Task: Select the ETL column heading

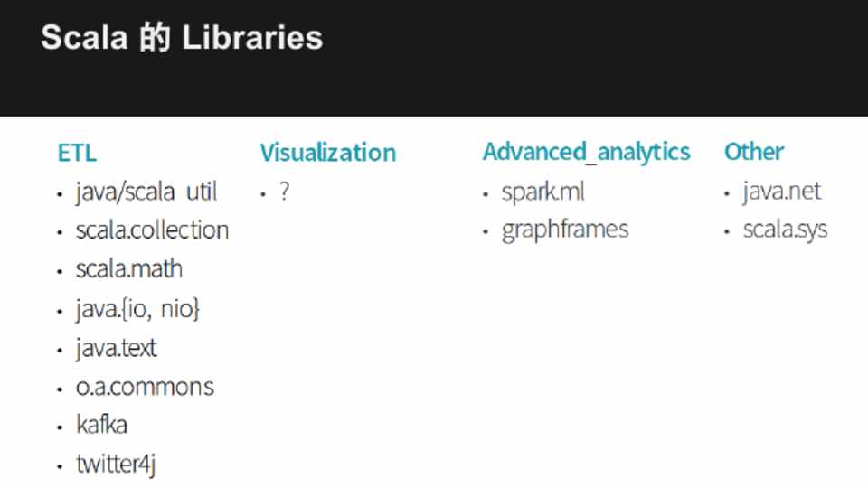Action: pos(77,153)
